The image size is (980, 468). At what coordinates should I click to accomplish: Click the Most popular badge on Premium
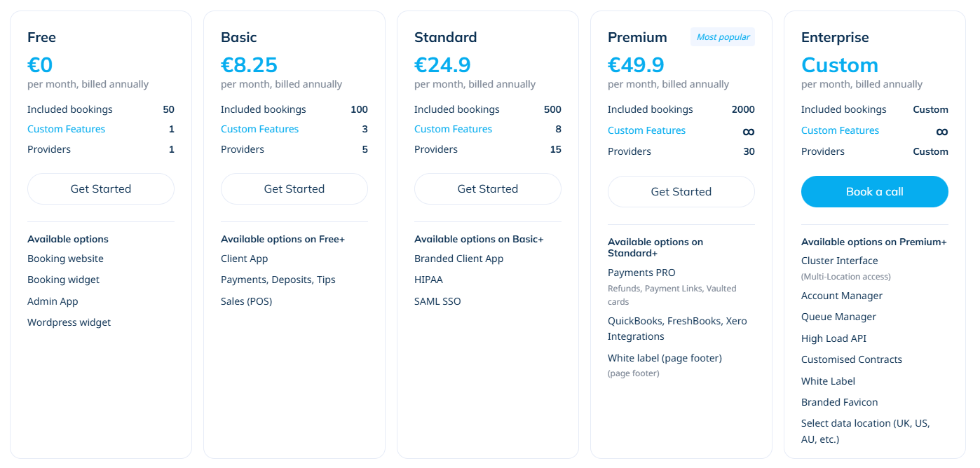pyautogui.click(x=722, y=36)
